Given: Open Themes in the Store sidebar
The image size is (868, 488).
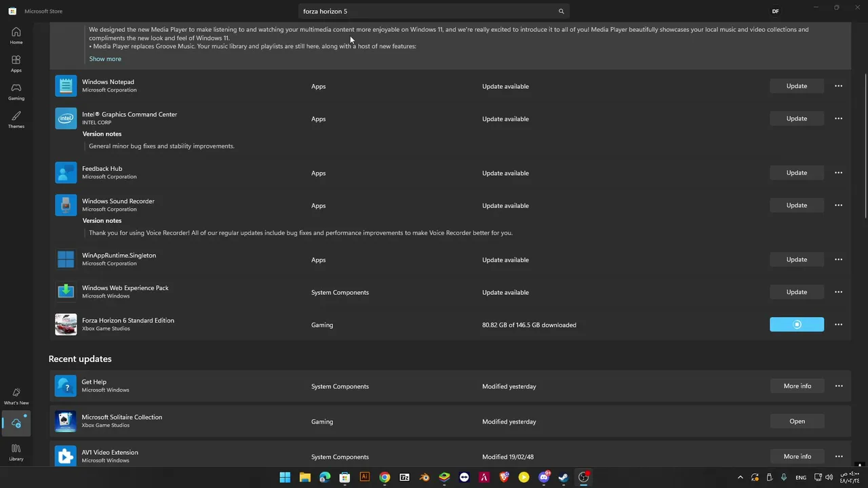Looking at the screenshot, I should pyautogui.click(x=16, y=119).
